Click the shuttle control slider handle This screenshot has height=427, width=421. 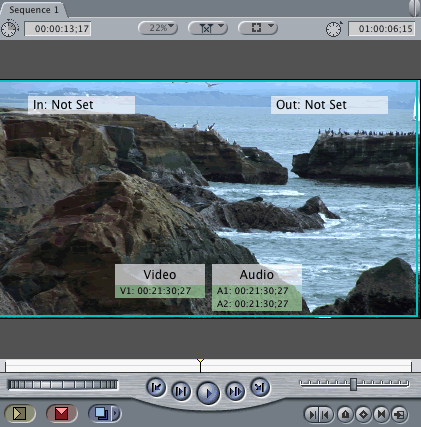(354, 384)
